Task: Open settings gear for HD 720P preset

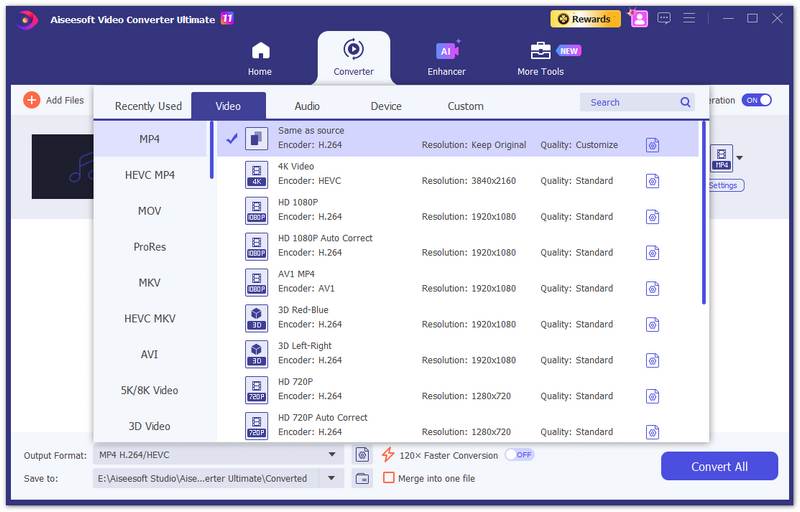Action: pos(652,396)
